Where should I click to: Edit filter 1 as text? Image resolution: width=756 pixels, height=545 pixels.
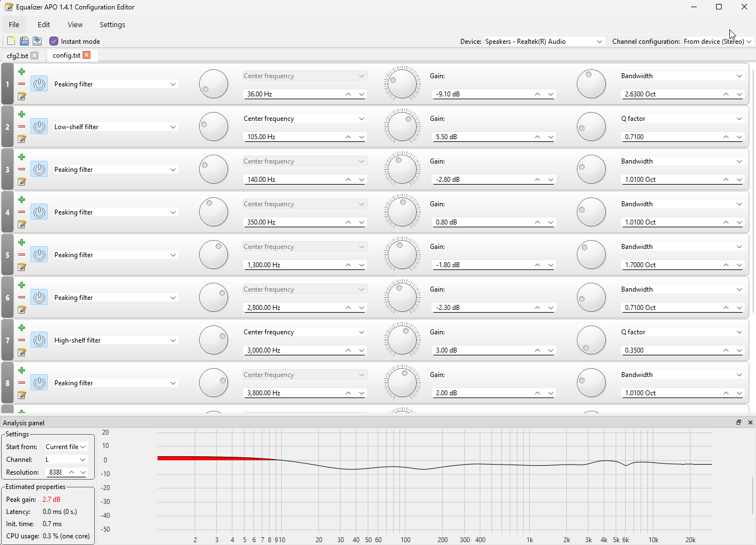(x=22, y=96)
